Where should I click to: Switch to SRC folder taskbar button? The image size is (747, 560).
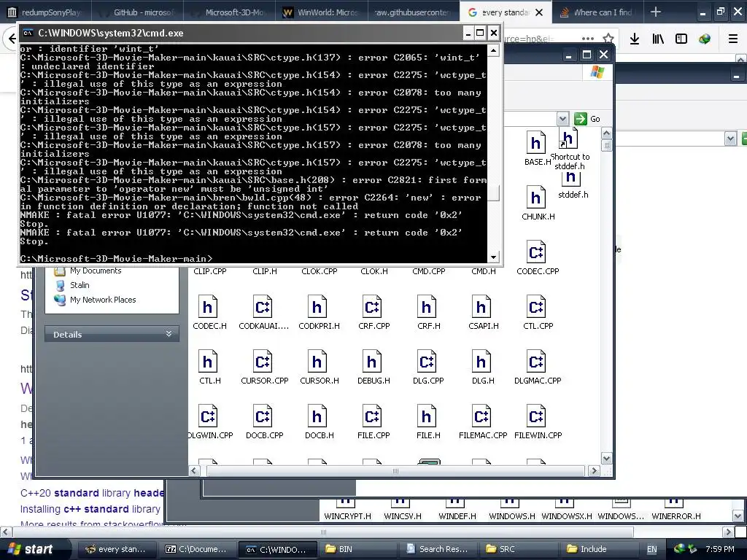pos(518,549)
